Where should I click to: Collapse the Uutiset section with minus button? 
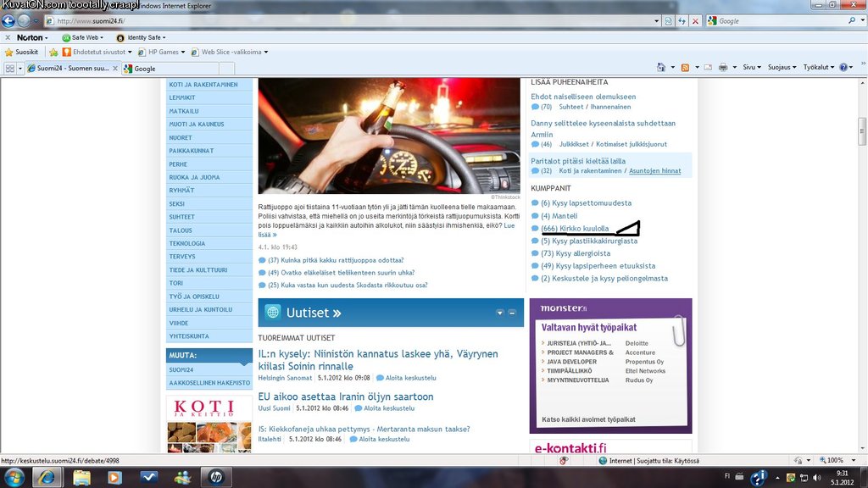point(512,313)
